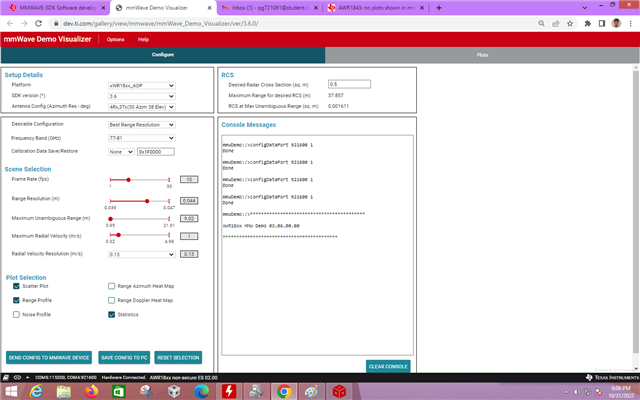This screenshot has height=400, width=640.
Task: Expand Platform dropdown xWR18xx_AOP
Action: click(142, 86)
